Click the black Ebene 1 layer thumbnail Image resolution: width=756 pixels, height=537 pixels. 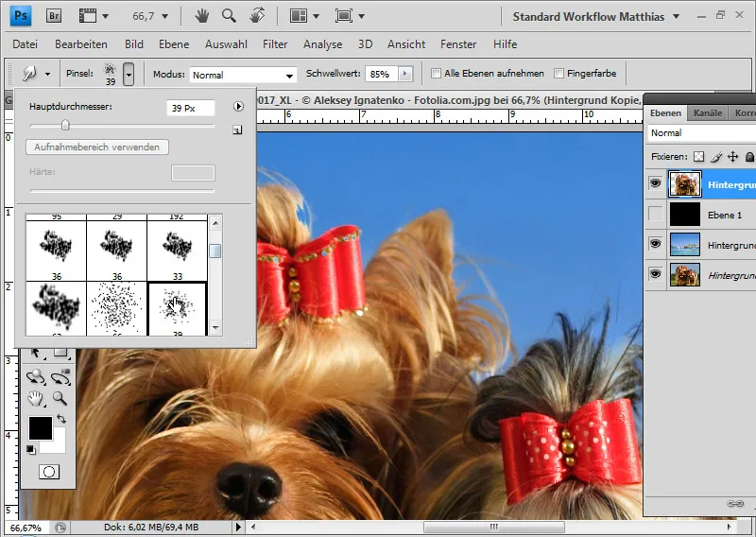pos(684,214)
